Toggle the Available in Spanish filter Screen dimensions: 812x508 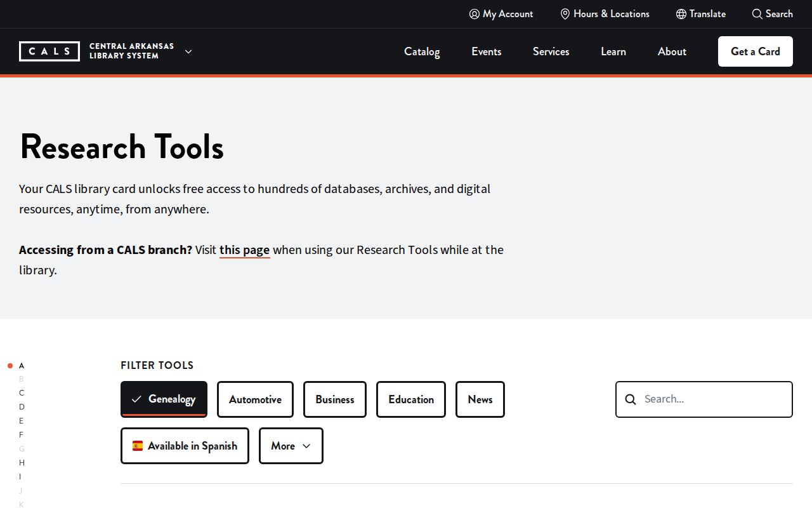185,446
